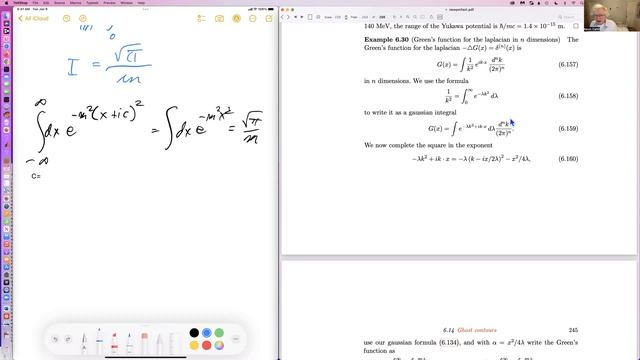Adjust the scale stepper in PDF toolbar
The height and width of the screenshot is (360, 640).
[346, 17]
